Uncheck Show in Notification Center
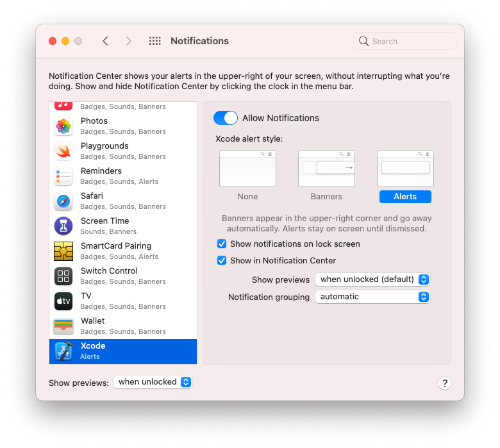Image resolution: width=500 pixels, height=448 pixels. pyautogui.click(x=222, y=260)
